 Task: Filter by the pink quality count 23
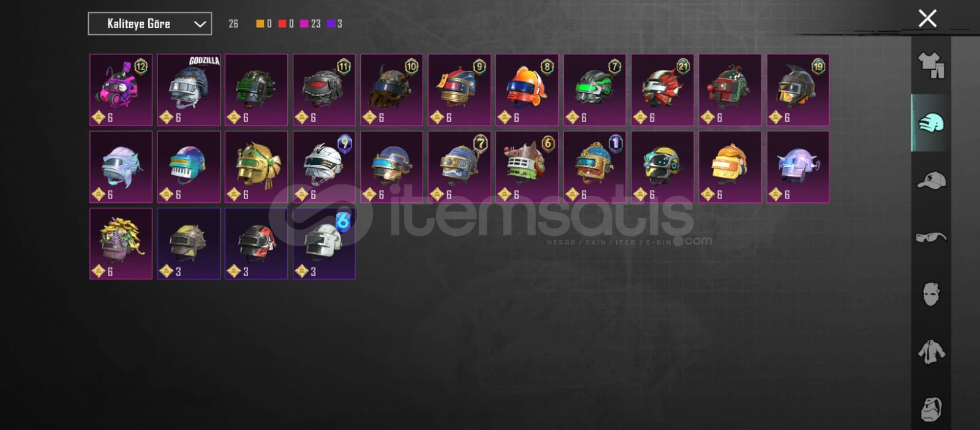(x=310, y=23)
